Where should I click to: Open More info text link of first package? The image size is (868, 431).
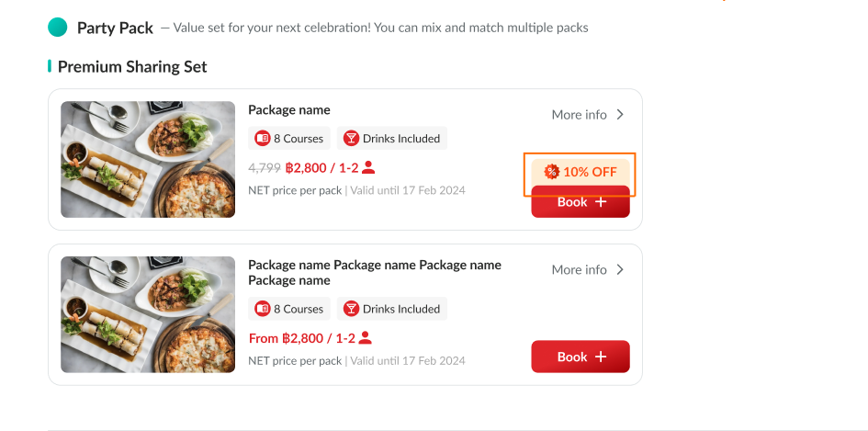click(x=579, y=115)
